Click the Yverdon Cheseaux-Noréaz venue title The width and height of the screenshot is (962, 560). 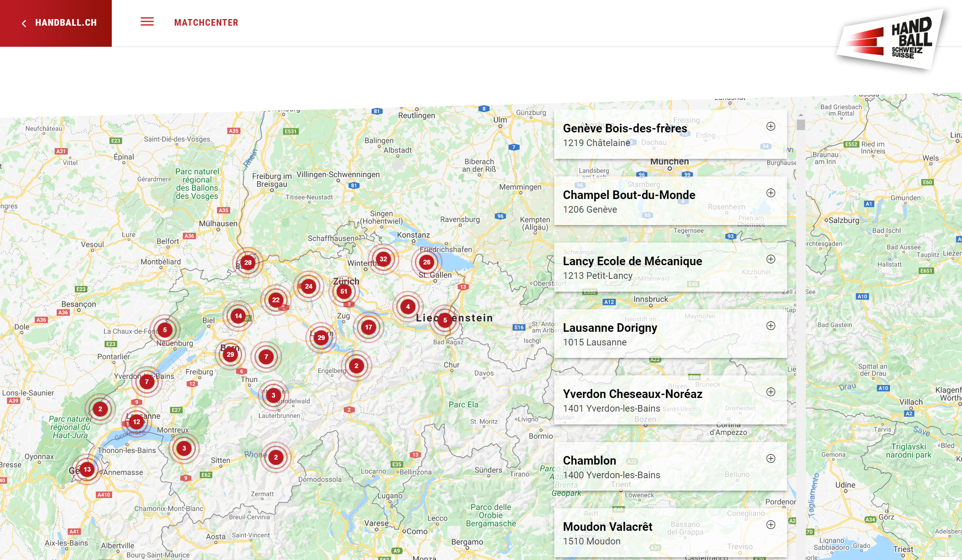coord(632,394)
